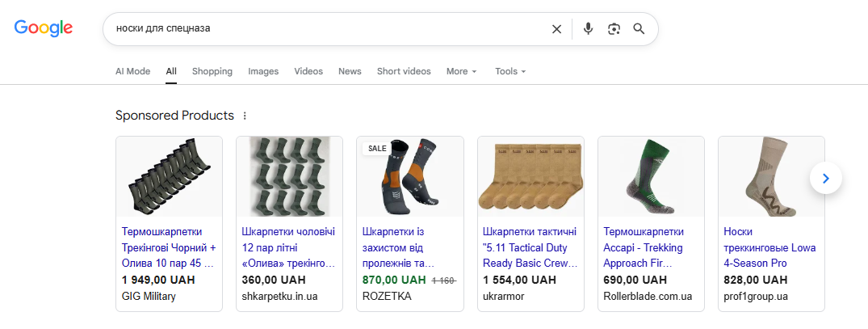The height and width of the screenshot is (329, 868).
Task: Start voice search with microphone icon
Action: coord(588,29)
